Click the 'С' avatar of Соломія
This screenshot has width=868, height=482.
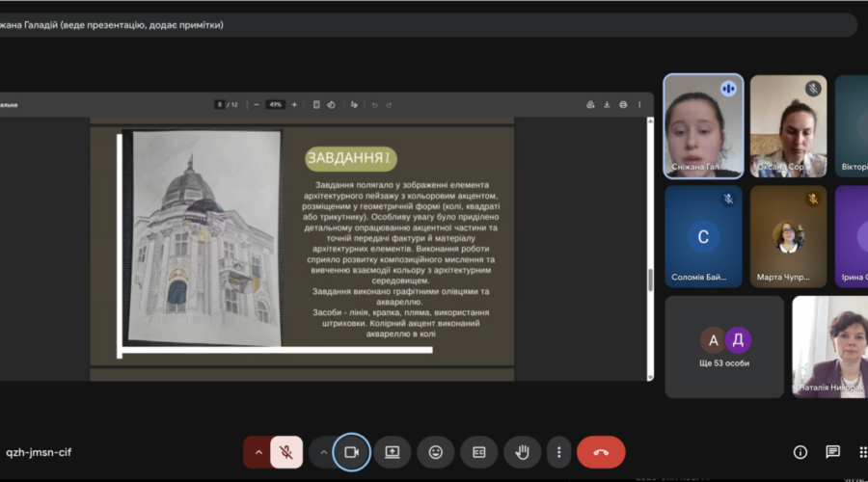pos(703,237)
